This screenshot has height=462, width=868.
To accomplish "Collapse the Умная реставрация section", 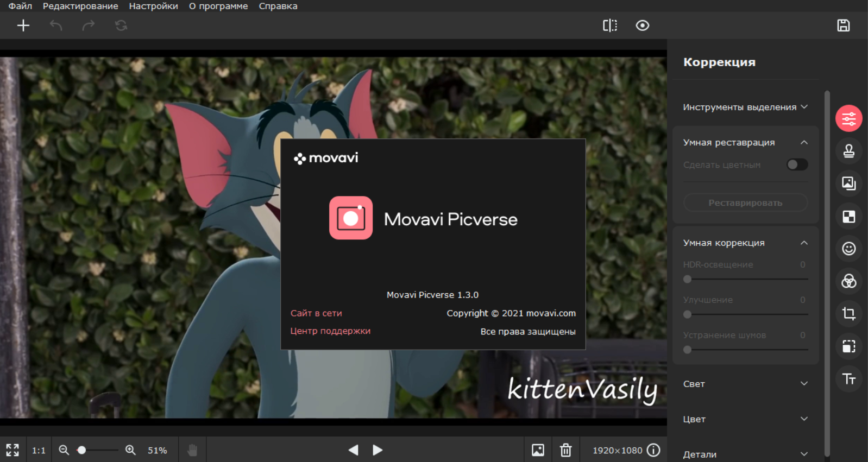I will (804, 142).
